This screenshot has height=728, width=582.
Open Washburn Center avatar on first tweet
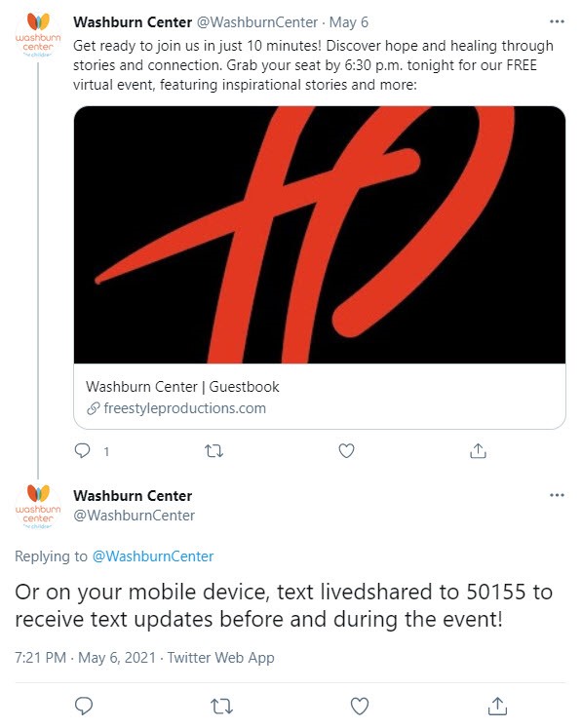38,36
